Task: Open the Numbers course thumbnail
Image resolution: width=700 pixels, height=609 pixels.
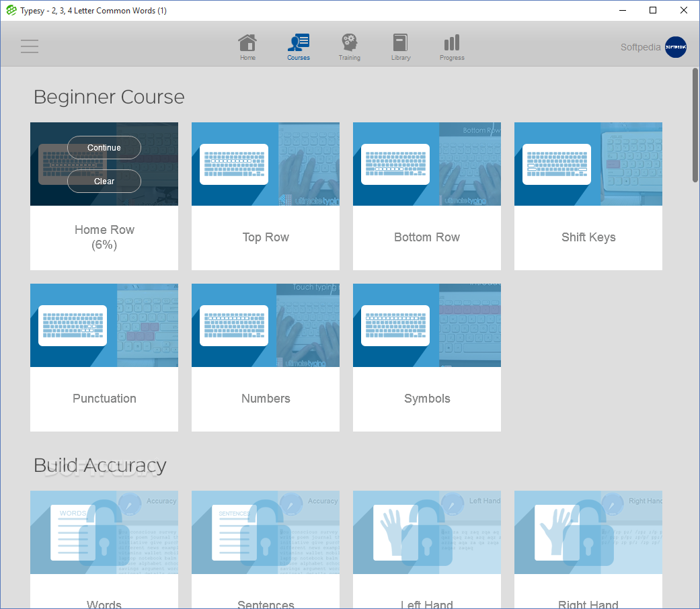Action: pos(266,325)
